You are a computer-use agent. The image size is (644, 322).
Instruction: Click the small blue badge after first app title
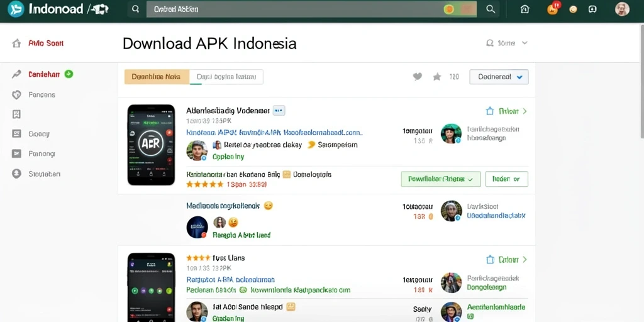click(279, 111)
